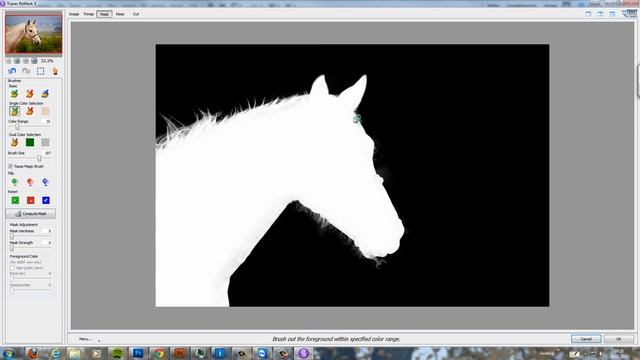Click the Brush Size slider handle

click(39, 158)
